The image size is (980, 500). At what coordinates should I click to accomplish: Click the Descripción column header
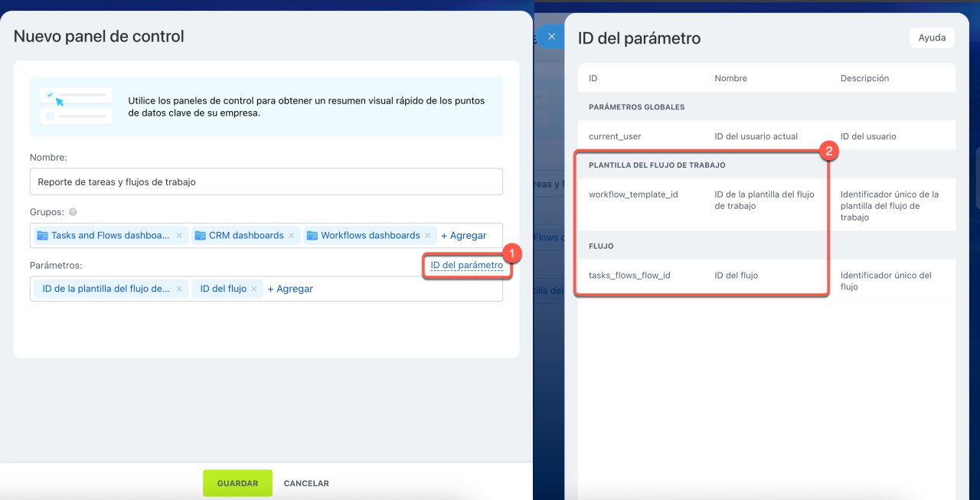864,78
